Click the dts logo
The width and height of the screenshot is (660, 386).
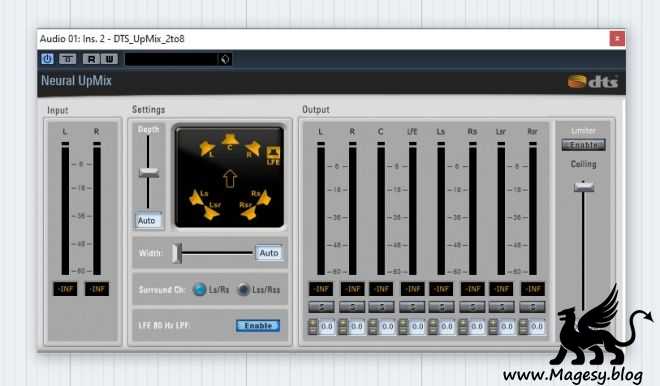(x=593, y=81)
